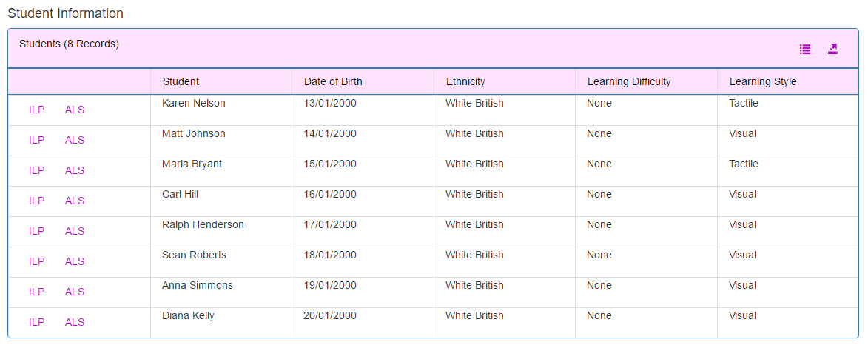Open ALS for Karen Nelson
This screenshot has height=351, width=868.
[75, 110]
